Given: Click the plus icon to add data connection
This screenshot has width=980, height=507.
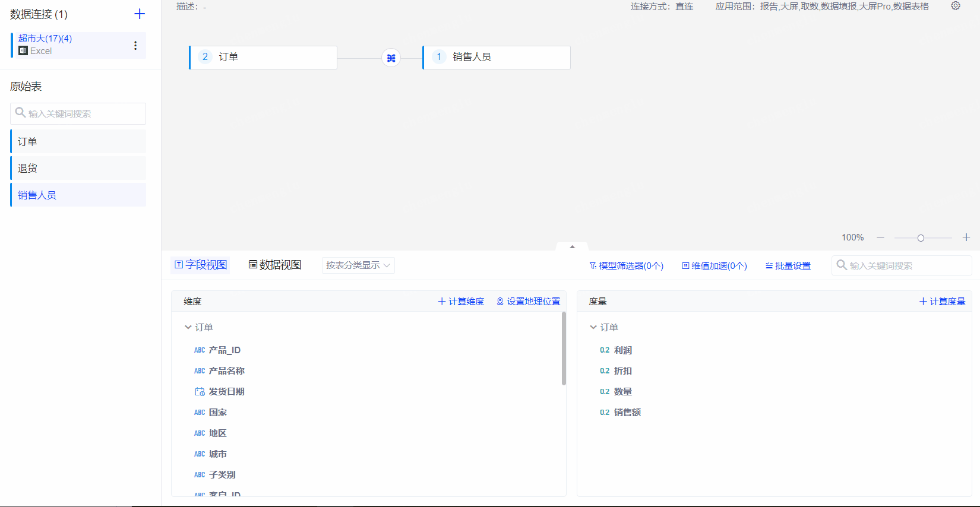Looking at the screenshot, I should pyautogui.click(x=140, y=14).
